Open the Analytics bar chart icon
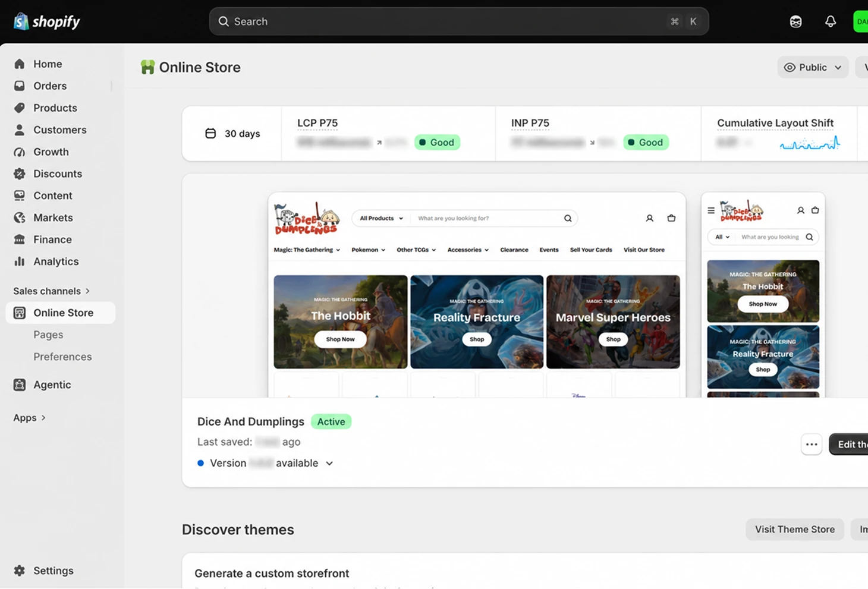This screenshot has width=868, height=589. [x=20, y=262]
